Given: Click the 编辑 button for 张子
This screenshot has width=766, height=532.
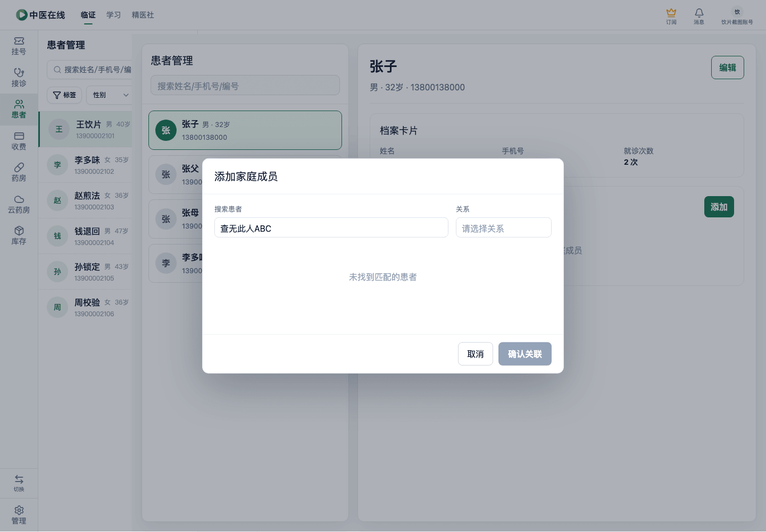Looking at the screenshot, I should [x=728, y=67].
